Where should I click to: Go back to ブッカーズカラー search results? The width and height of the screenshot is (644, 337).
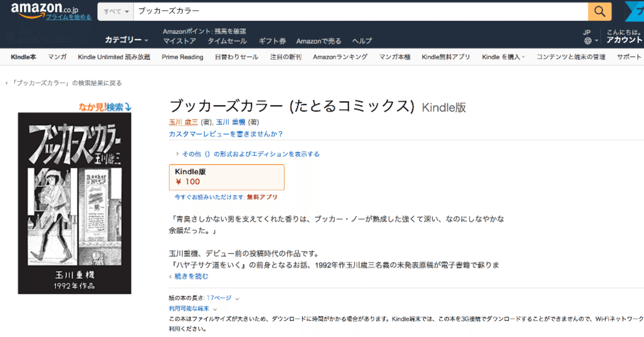[63, 83]
